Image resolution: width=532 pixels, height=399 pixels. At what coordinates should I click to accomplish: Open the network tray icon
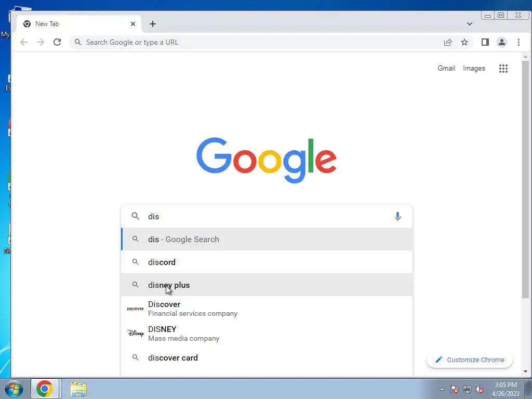coord(467,389)
